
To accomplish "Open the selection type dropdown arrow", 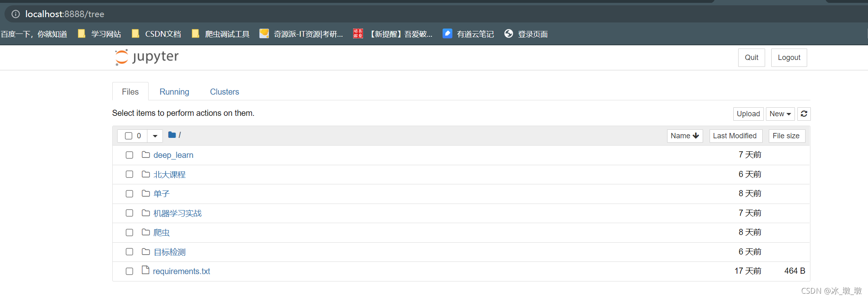I will coord(155,136).
